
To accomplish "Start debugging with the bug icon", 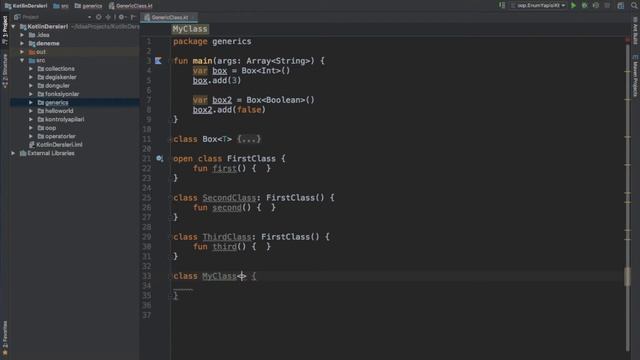I will point(584,5).
